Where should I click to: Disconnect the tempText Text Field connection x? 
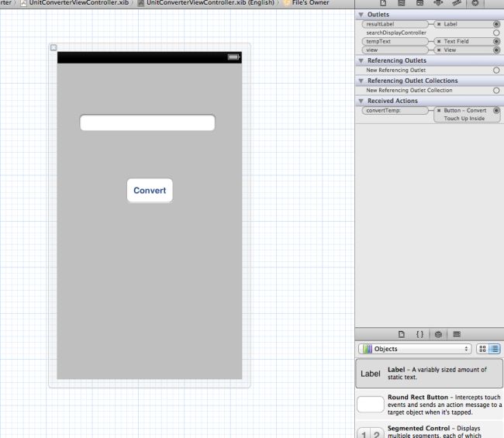[439, 41]
